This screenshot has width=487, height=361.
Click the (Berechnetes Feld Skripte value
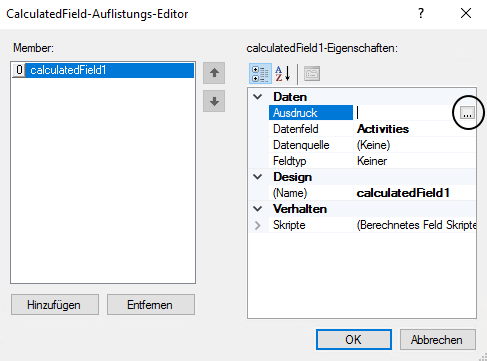click(x=416, y=225)
